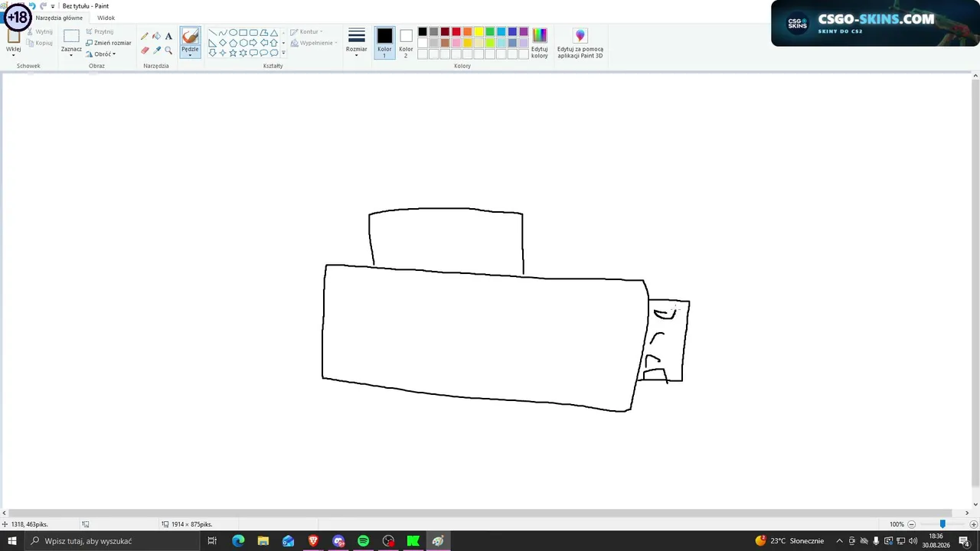Click the Windows search box
Viewport: 980px width, 551px height.
[112, 541]
